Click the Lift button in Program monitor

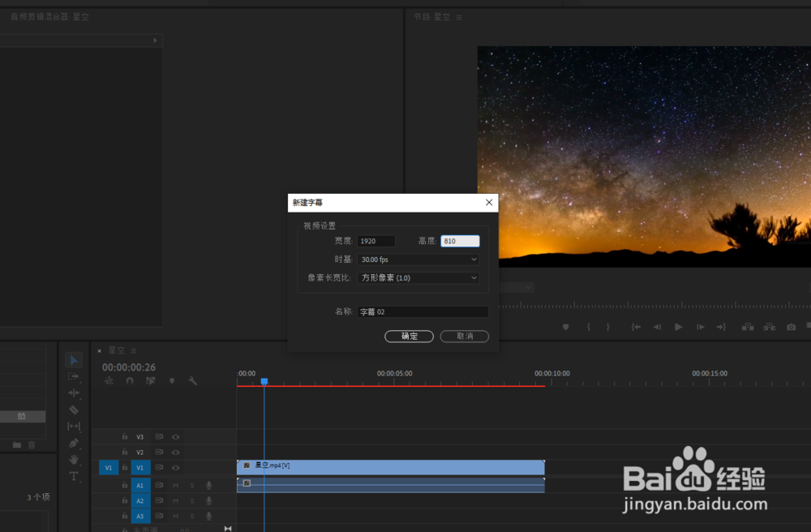click(x=748, y=328)
